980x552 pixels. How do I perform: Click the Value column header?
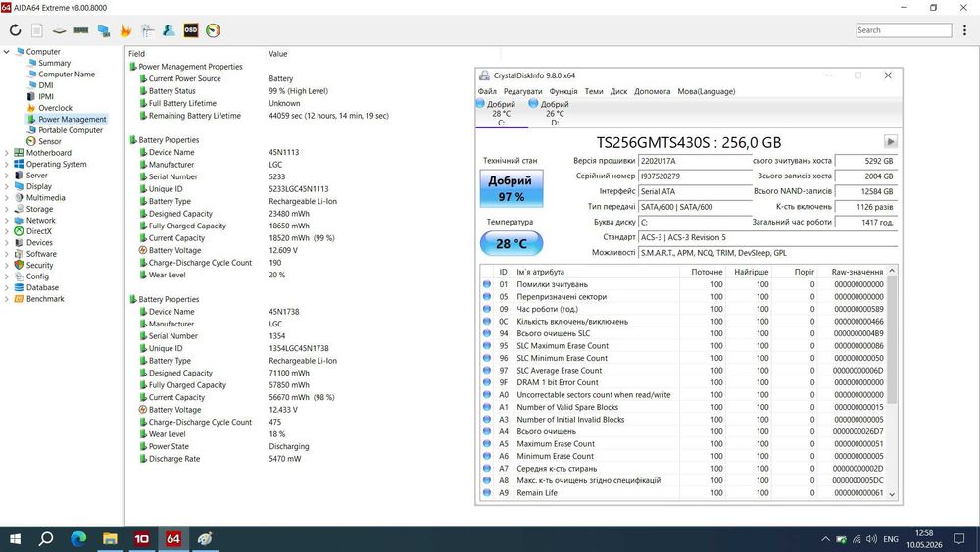click(x=278, y=54)
